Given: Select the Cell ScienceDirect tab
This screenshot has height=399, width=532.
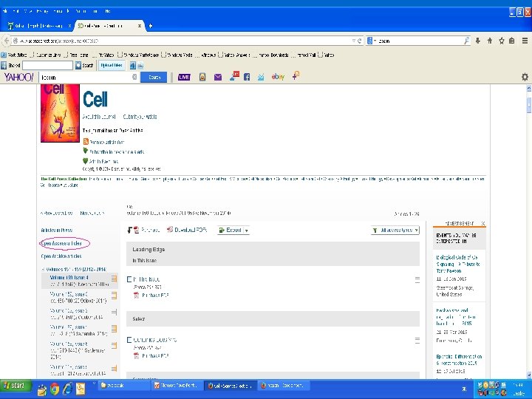Looking at the screenshot, I should (x=109, y=26).
